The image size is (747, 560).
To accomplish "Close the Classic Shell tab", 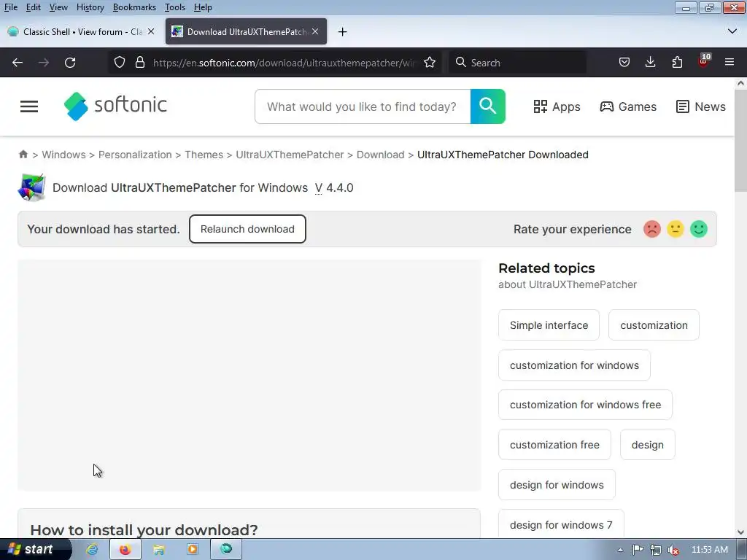I will (x=151, y=31).
